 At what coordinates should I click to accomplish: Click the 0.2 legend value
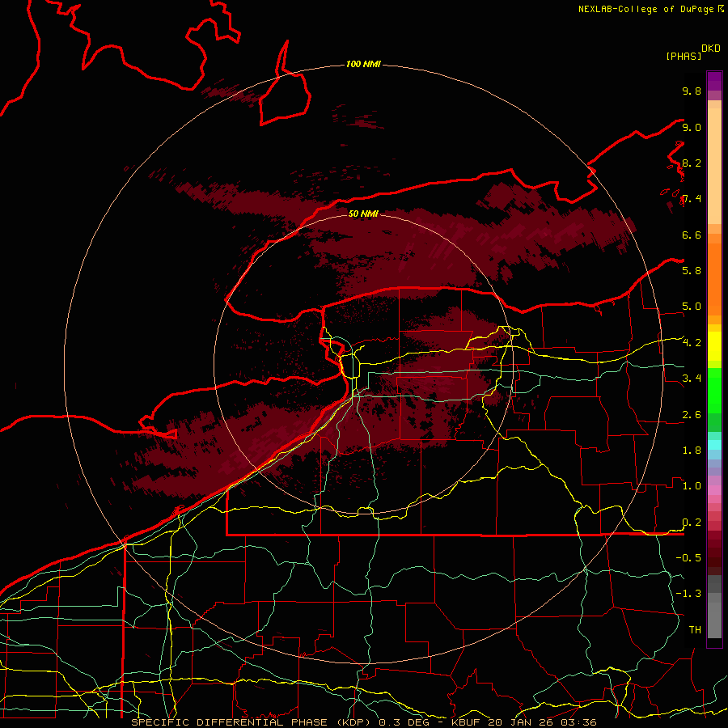(692, 523)
